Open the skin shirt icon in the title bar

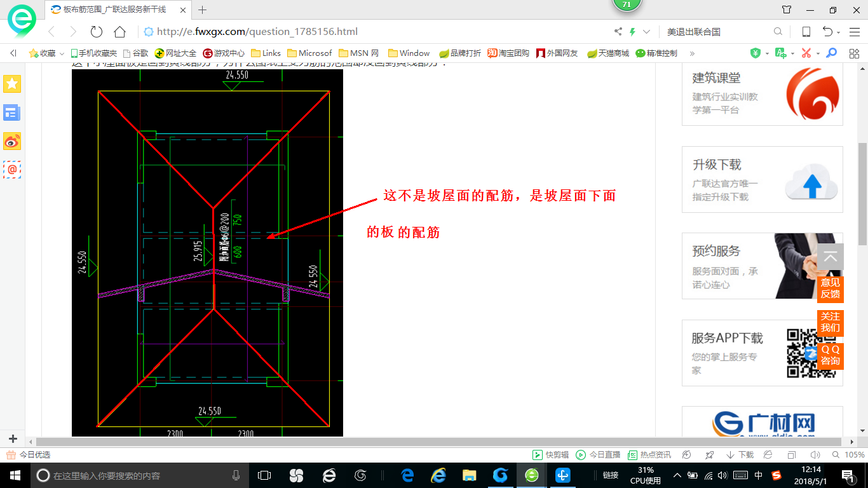point(787,10)
